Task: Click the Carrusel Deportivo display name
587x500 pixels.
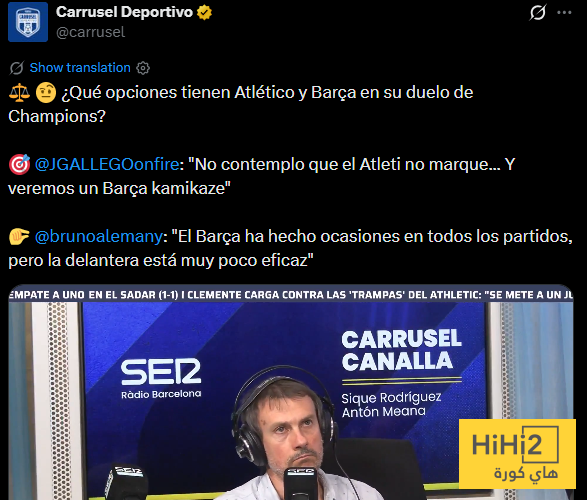Action: [124, 12]
